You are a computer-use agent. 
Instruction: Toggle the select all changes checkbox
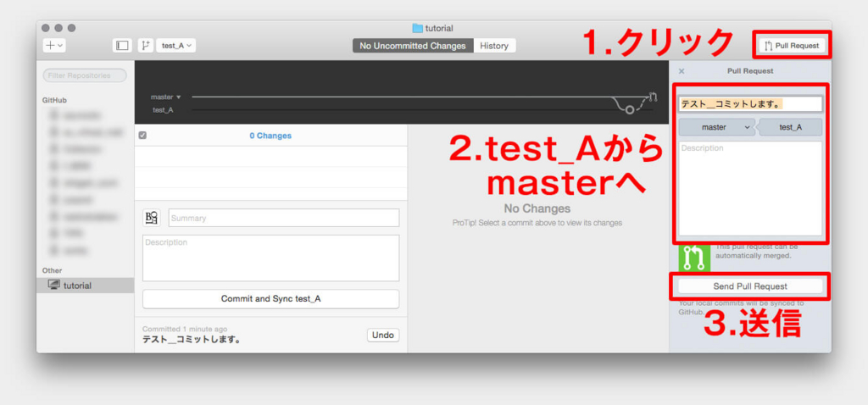[142, 136]
